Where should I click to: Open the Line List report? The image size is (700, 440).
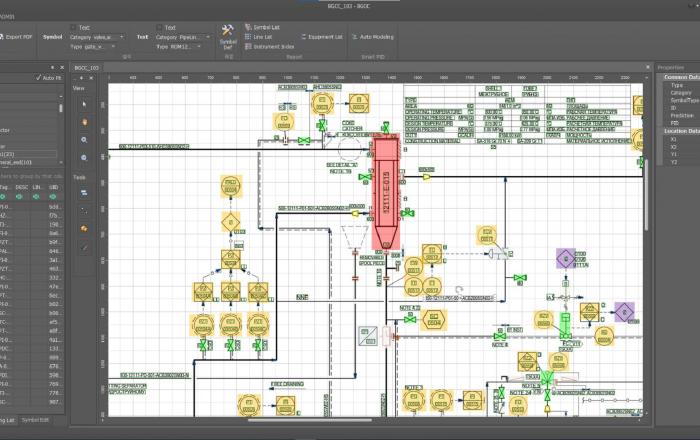[258, 37]
